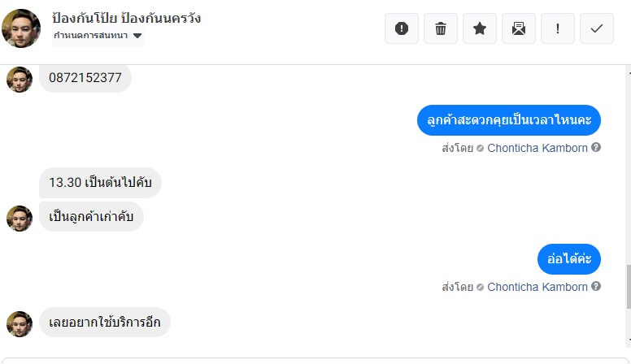Viewport: 631px width, 364px height.
Task: Click avatar beside the 0872152377 message
Action: point(20,80)
